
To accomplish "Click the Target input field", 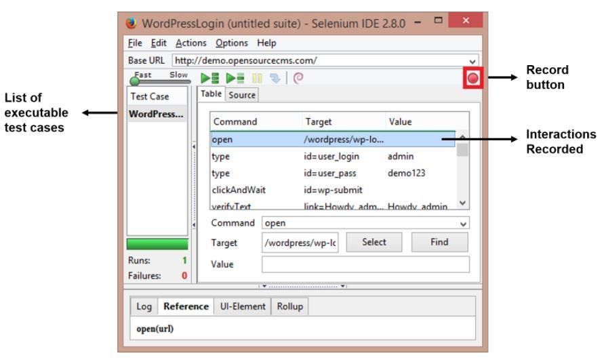I will pyautogui.click(x=300, y=243).
